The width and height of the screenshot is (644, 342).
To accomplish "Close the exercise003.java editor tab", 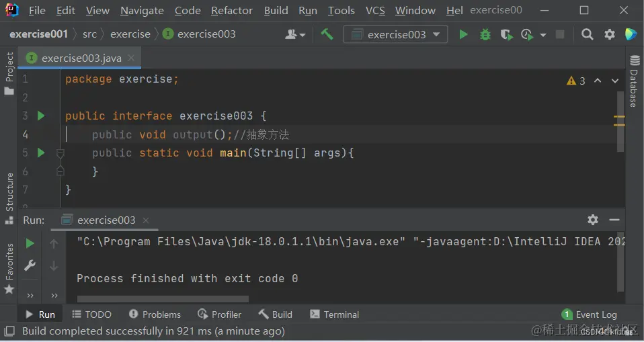I will 131,58.
